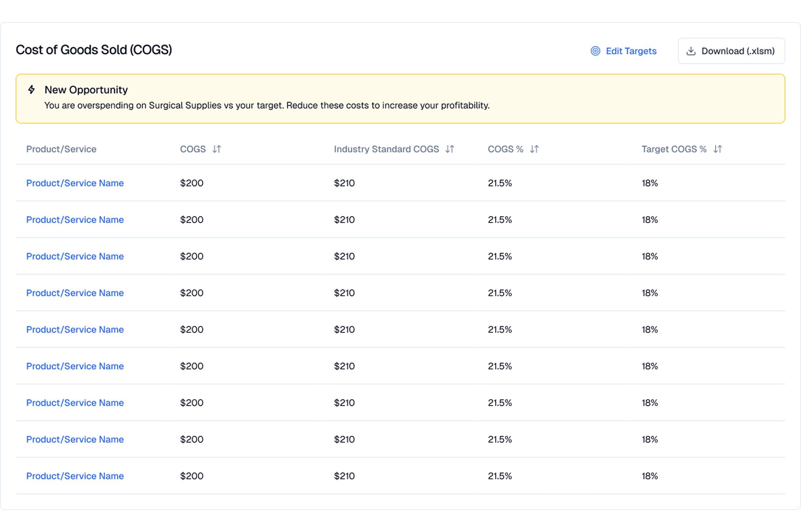This screenshot has width=801, height=532.
Task: Click the $210 Industry Standard value in first row
Action: pos(344,183)
